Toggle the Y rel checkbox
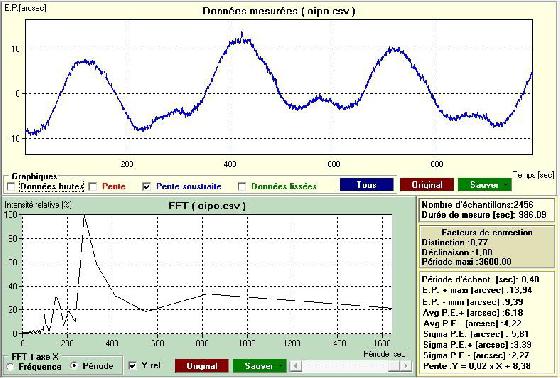The image size is (560, 378). click(132, 365)
